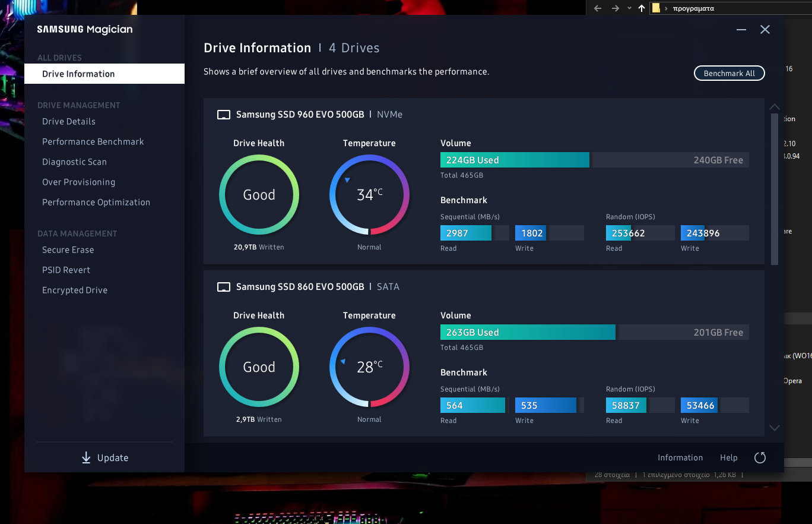Select PSID Revert in the sidebar

[x=66, y=270]
